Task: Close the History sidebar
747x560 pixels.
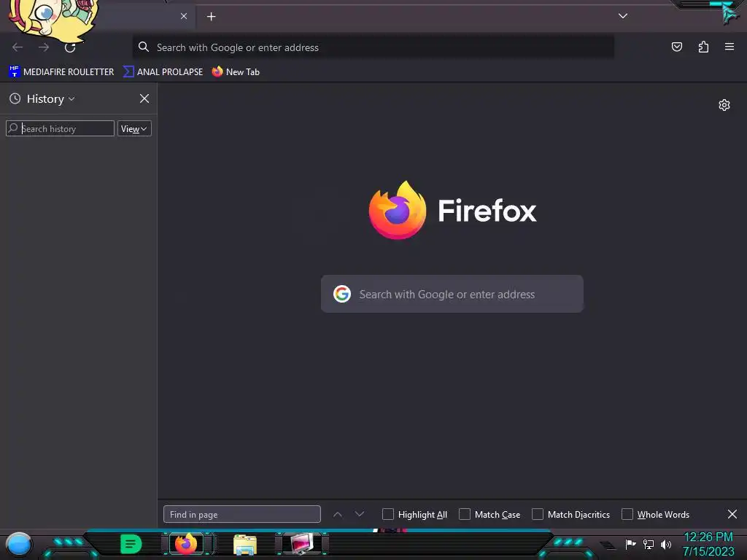Action: (x=144, y=98)
